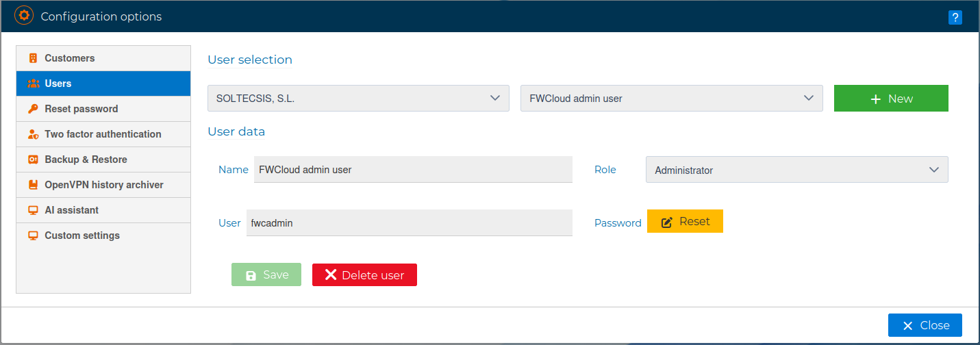Viewport: 980px width, 345px height.
Task: Open the FWCloud admin user selection dropdown
Action: [671, 98]
